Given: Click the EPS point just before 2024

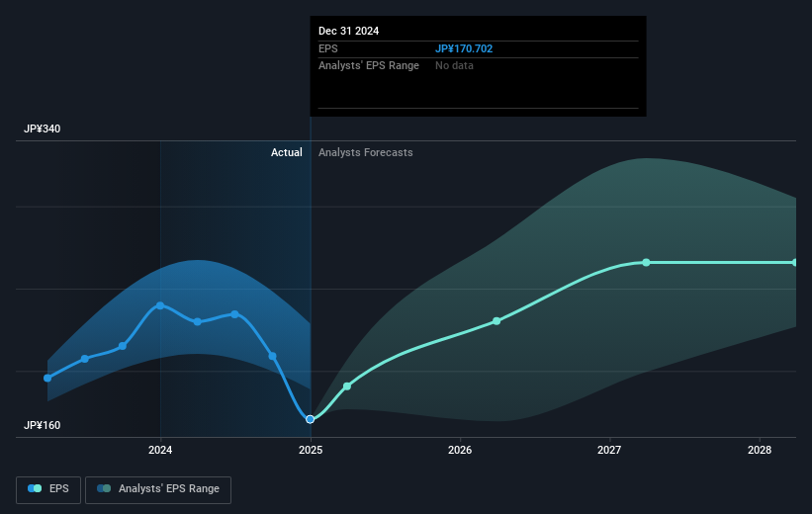Looking at the screenshot, I should tap(123, 346).
